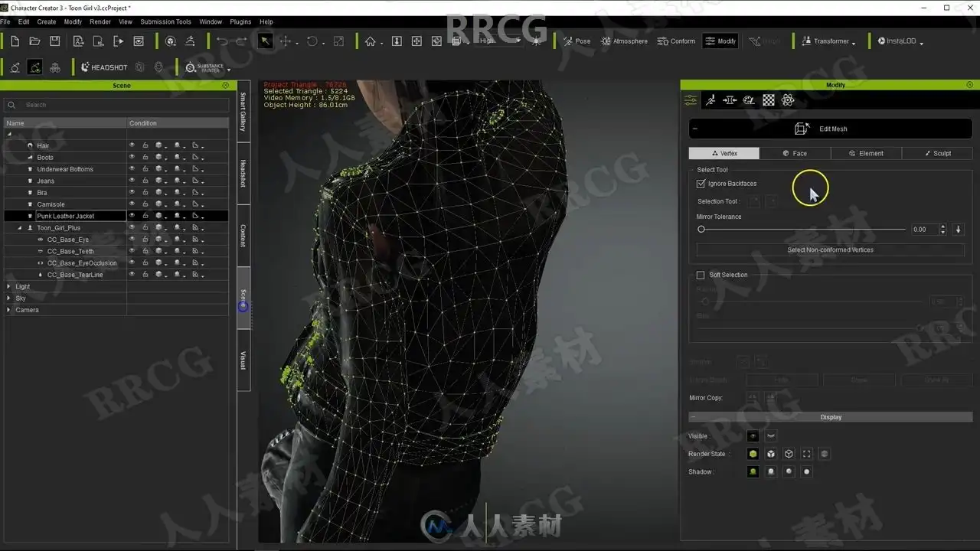Choose the Move tool in the toolbar
The height and width of the screenshot is (551, 980).
pyautogui.click(x=286, y=41)
